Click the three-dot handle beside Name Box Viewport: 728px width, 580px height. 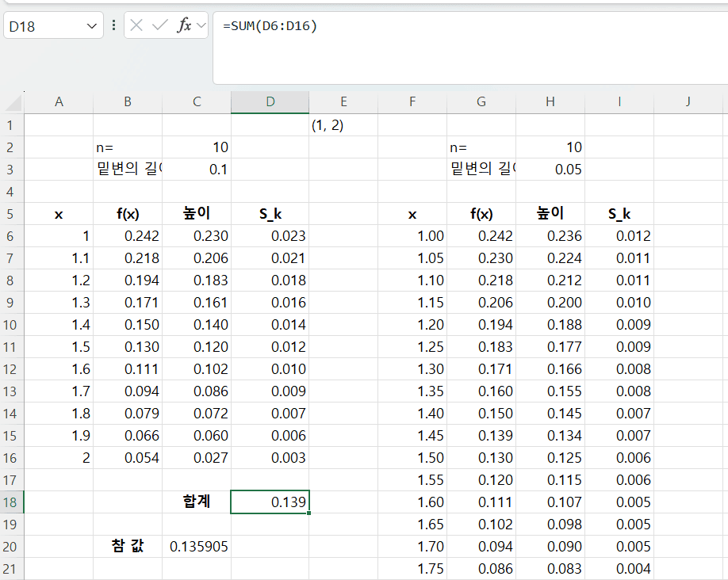pyautogui.click(x=113, y=25)
